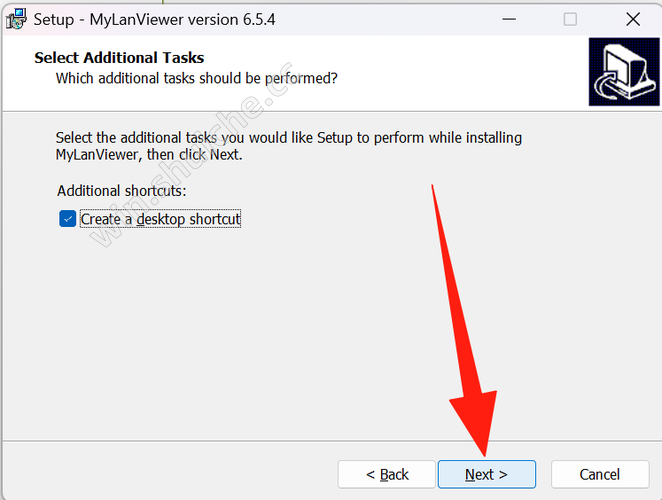Viewport: 662px width, 500px height.
Task: Click the 'Additional shortcuts:' label
Action: [122, 191]
